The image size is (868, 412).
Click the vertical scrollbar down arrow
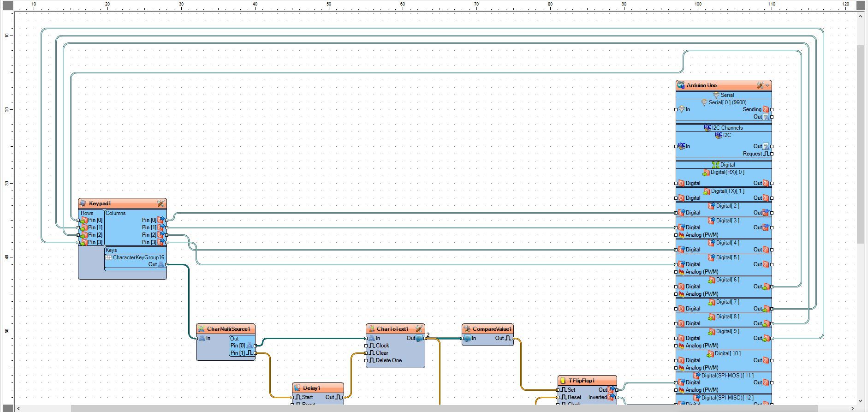point(861,400)
